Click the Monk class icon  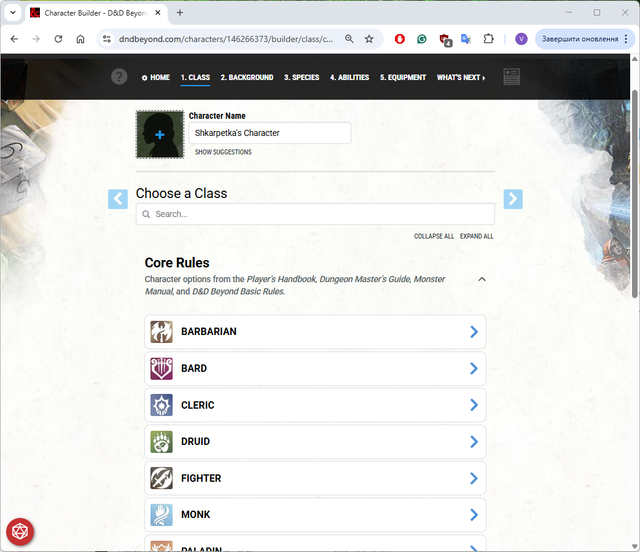tap(162, 515)
